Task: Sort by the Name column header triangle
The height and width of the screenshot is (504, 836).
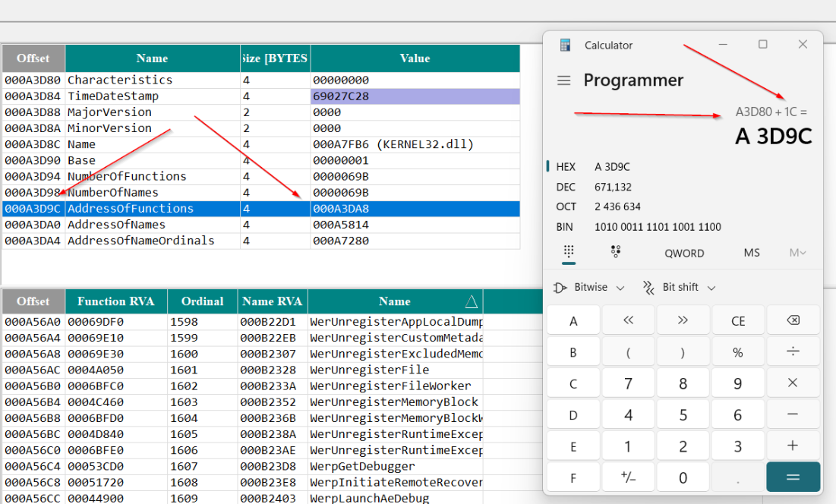Action: pos(471,301)
